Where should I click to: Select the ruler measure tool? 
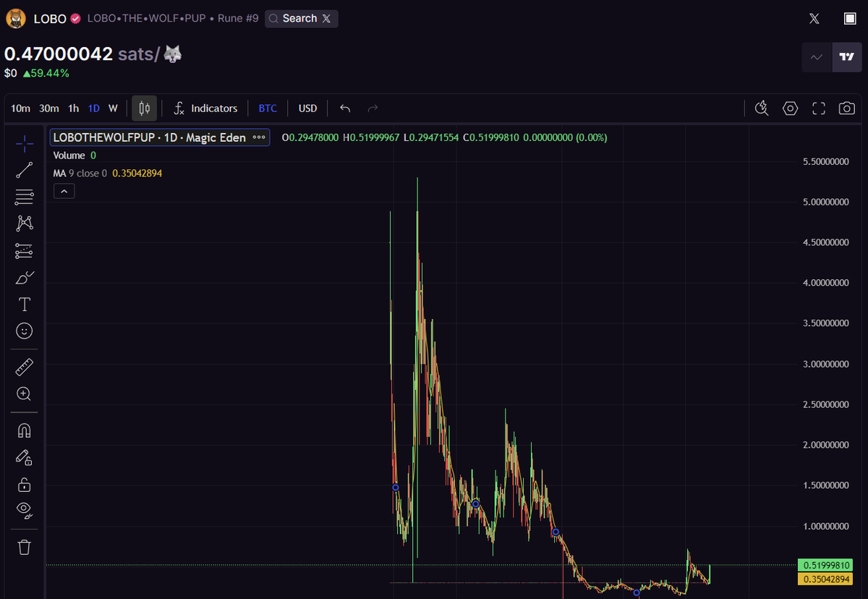click(25, 368)
